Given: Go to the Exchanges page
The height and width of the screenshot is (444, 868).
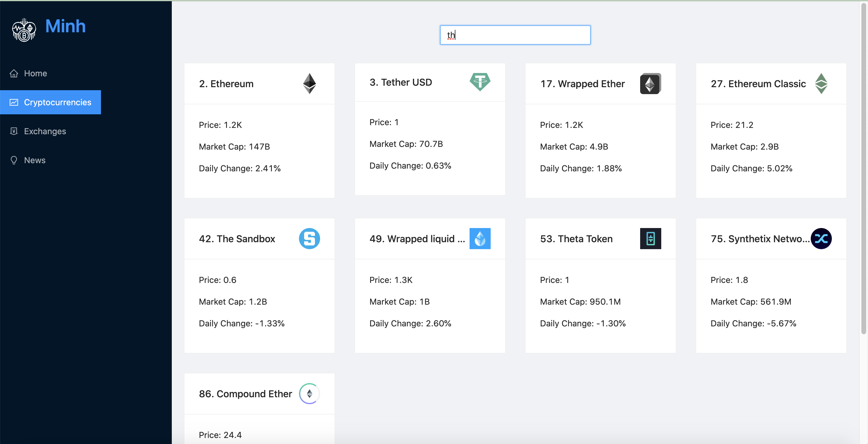Looking at the screenshot, I should [45, 131].
